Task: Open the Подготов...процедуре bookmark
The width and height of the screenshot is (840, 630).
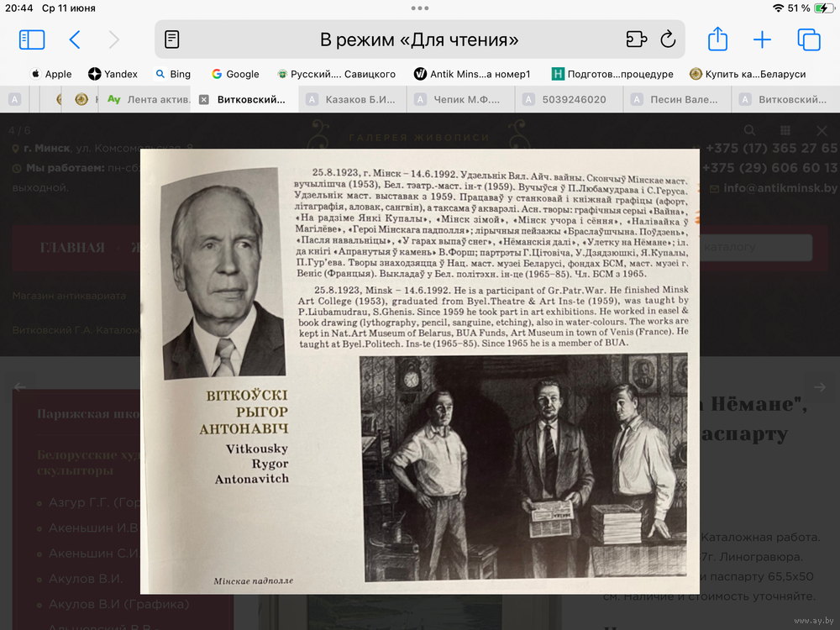Action: point(612,74)
